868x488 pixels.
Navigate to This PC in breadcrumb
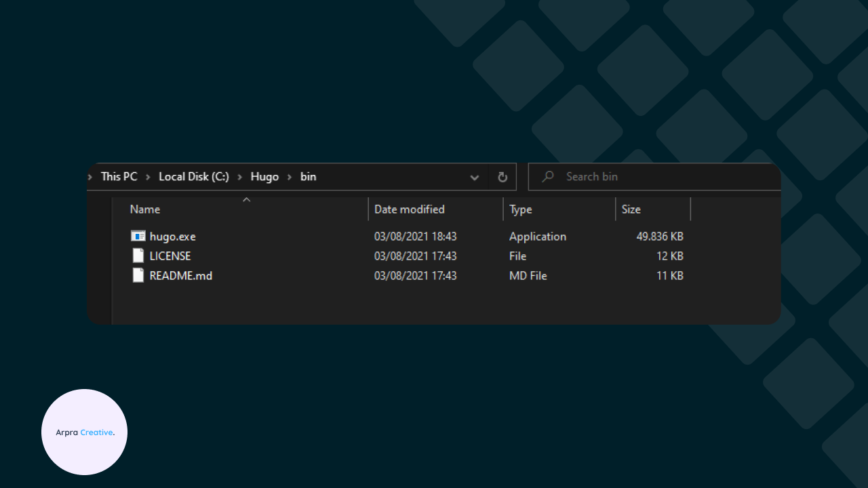coord(119,177)
